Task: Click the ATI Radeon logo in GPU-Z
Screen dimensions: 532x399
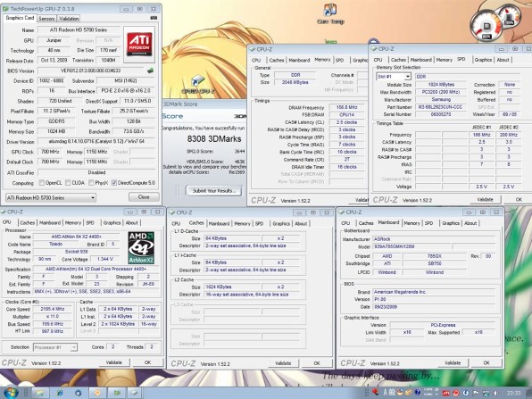Action: click(x=139, y=45)
